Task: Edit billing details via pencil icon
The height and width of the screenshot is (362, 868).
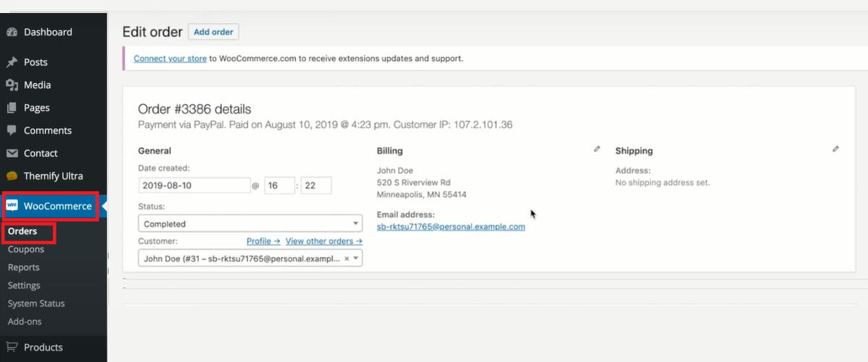Action: pos(597,149)
